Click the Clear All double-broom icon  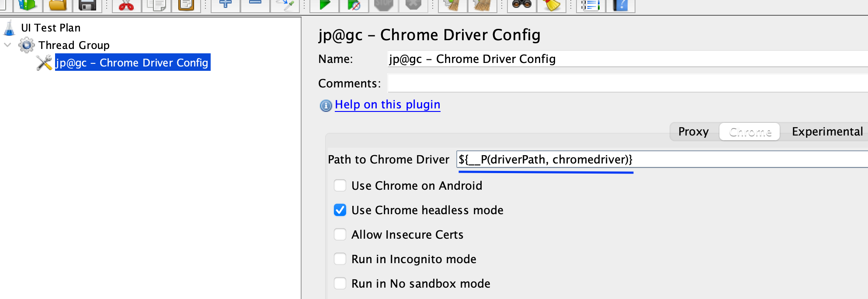pyautogui.click(x=482, y=5)
